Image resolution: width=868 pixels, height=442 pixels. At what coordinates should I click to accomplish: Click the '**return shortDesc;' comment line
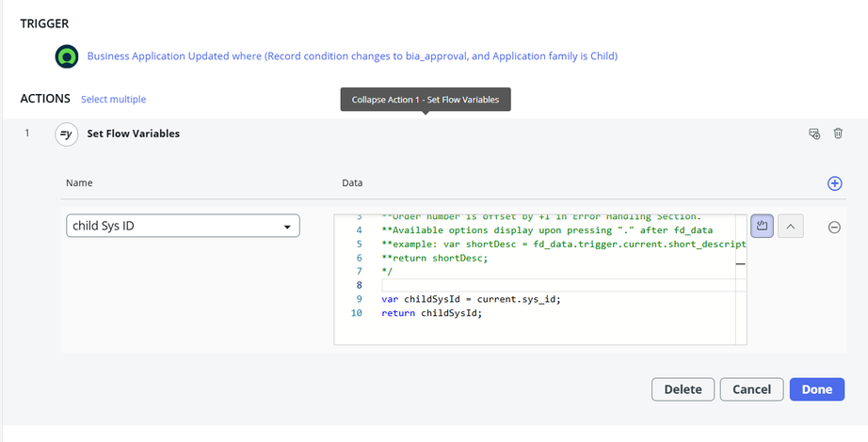pyautogui.click(x=435, y=258)
